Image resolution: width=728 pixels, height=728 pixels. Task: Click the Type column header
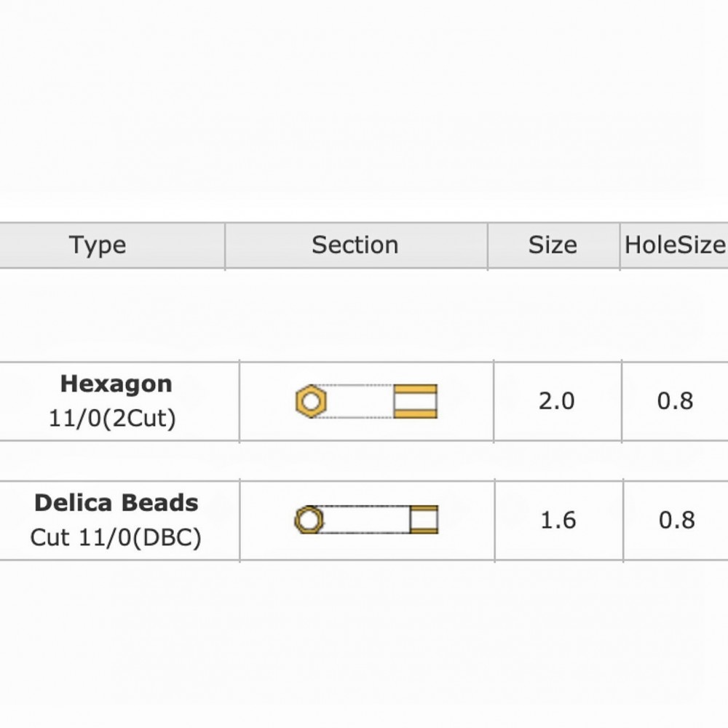[x=98, y=245]
